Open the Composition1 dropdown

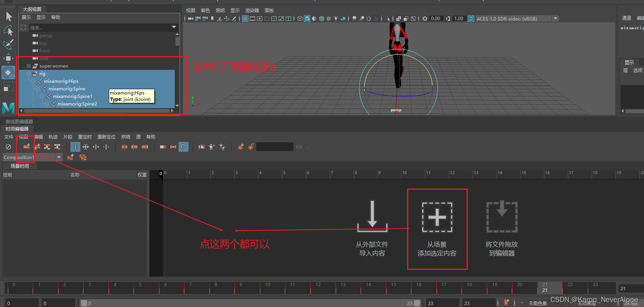[59, 157]
